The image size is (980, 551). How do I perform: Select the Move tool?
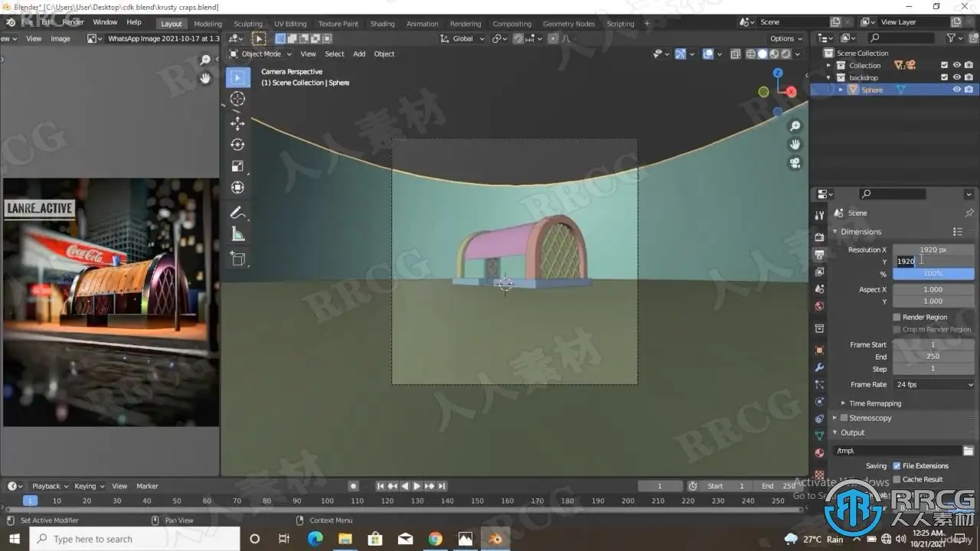237,123
